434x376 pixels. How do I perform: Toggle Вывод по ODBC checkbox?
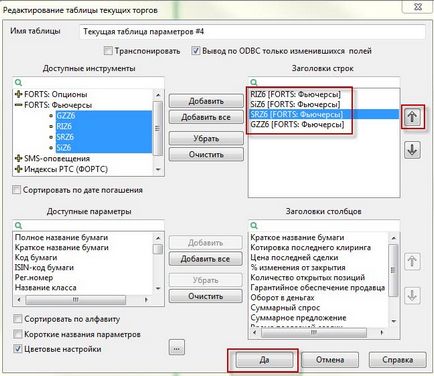(196, 51)
